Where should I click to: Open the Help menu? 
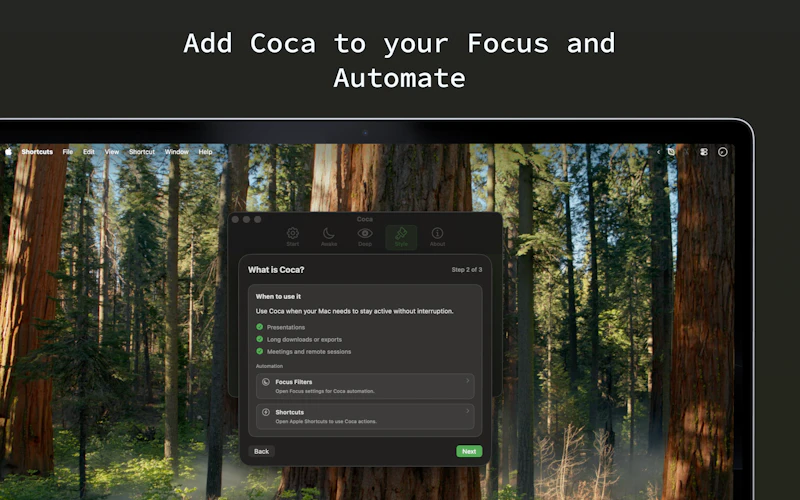pos(205,152)
